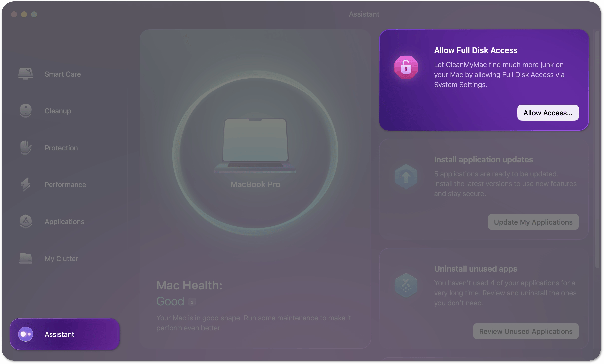Click the green zoom window button
The image size is (604, 364).
click(x=34, y=14)
